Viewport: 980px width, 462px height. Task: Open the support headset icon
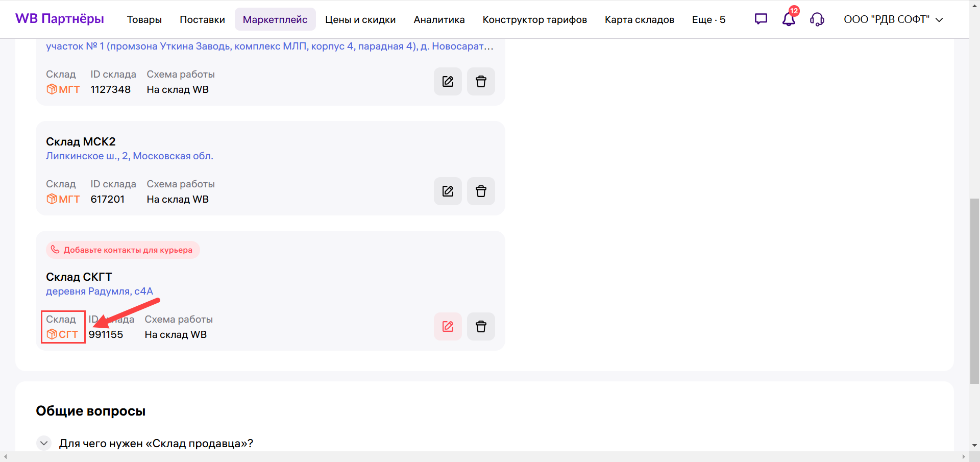click(817, 19)
